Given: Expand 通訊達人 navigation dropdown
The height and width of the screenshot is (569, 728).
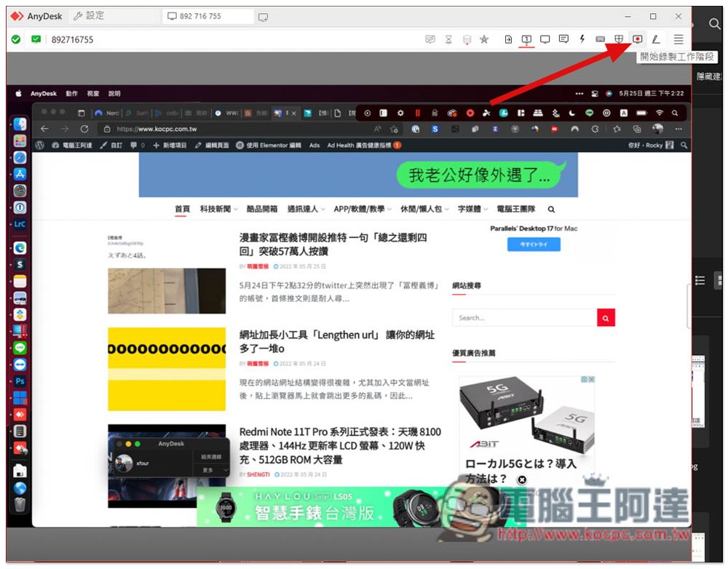Looking at the screenshot, I should pyautogui.click(x=306, y=209).
